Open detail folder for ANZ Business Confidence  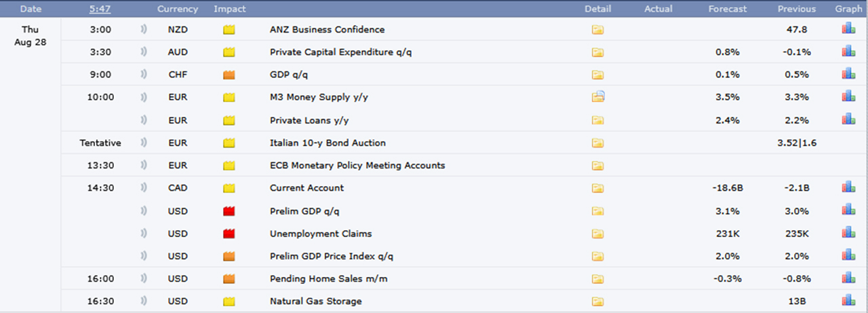pos(597,30)
